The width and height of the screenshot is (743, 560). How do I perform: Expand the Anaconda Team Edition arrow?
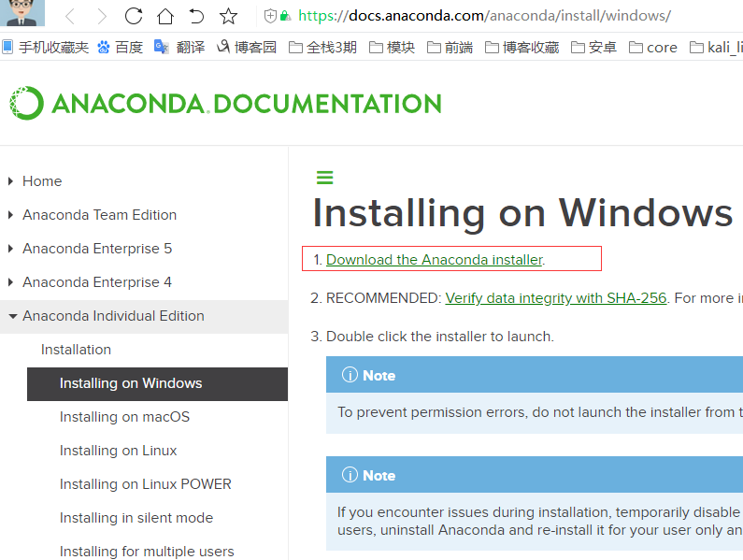pos(11,215)
